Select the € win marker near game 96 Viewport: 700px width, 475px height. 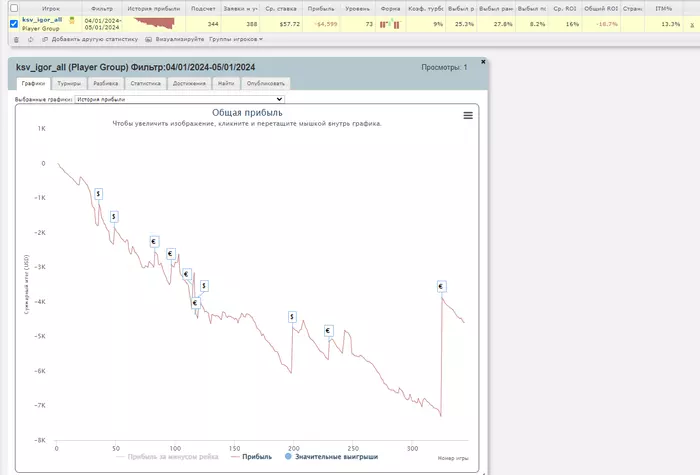click(x=171, y=254)
